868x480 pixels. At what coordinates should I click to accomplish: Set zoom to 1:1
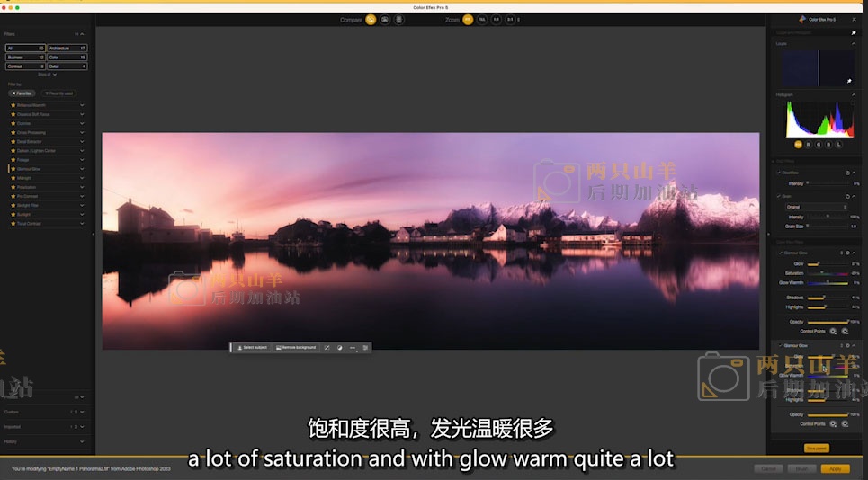point(497,19)
